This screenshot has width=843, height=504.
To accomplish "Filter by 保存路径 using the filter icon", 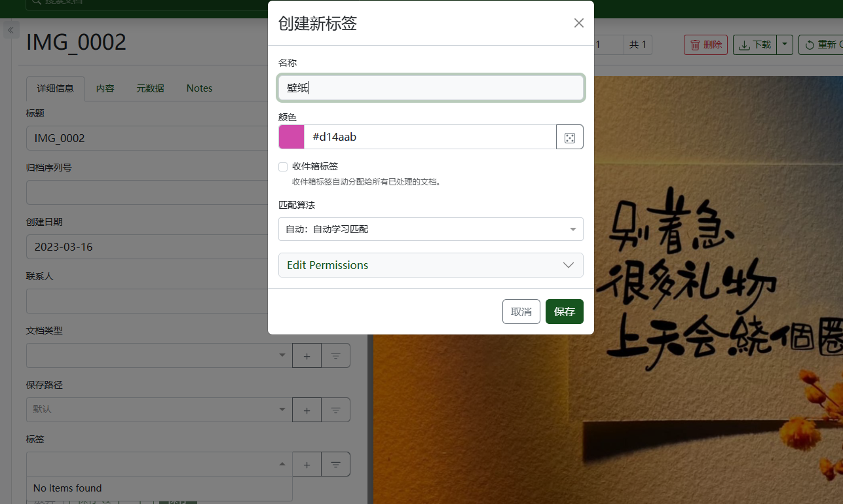I will point(335,410).
